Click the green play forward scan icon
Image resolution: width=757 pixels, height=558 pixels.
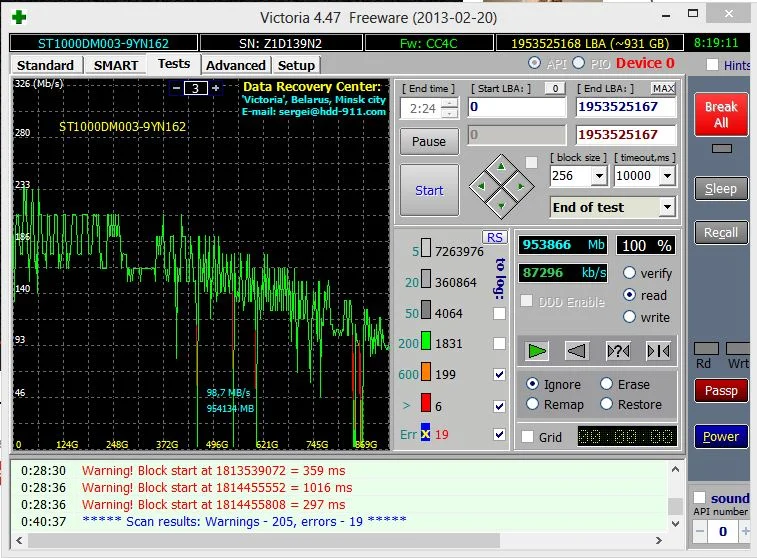point(538,350)
